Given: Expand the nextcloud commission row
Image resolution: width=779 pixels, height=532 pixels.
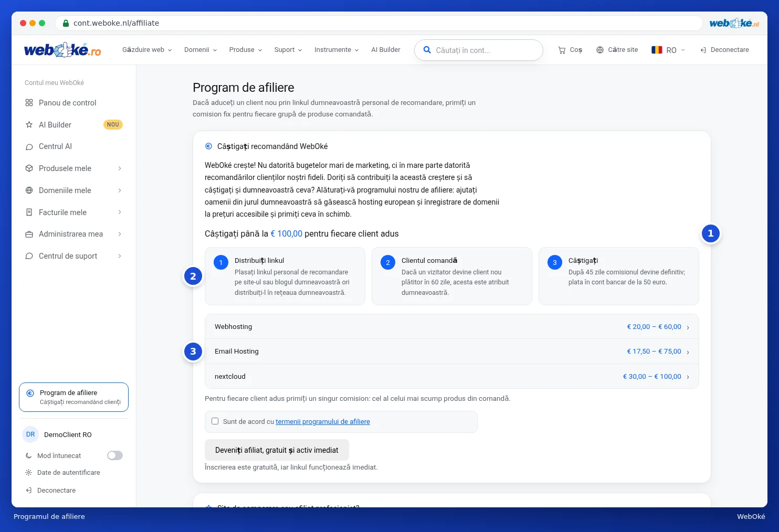Looking at the screenshot, I should pyautogui.click(x=451, y=376).
